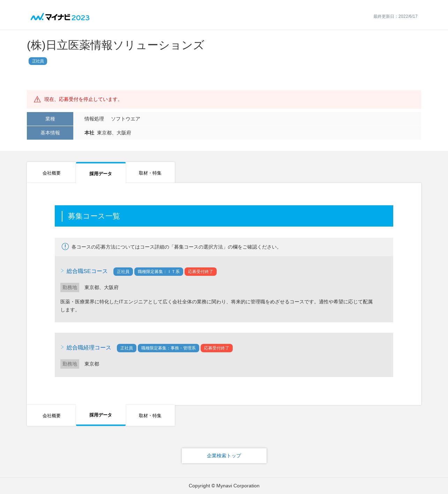Open the bottom 会社概要 tab
The image size is (448, 494).
[x=51, y=415]
